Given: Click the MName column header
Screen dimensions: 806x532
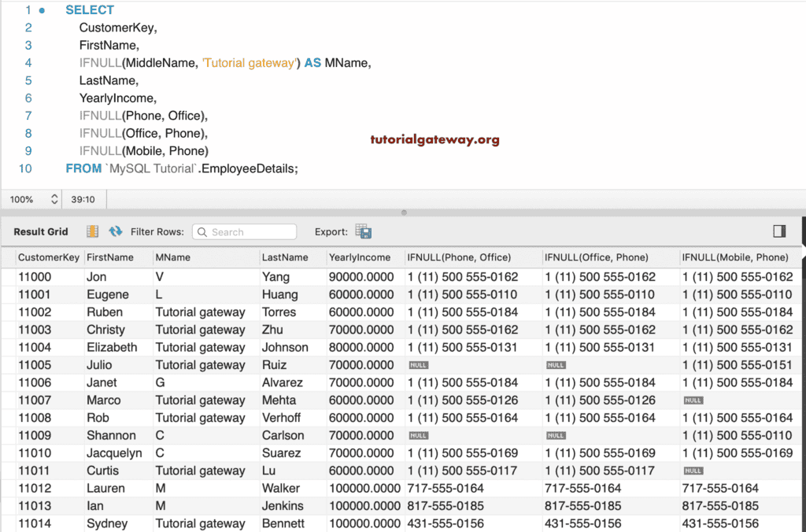Looking at the screenshot, I should click(173, 257).
